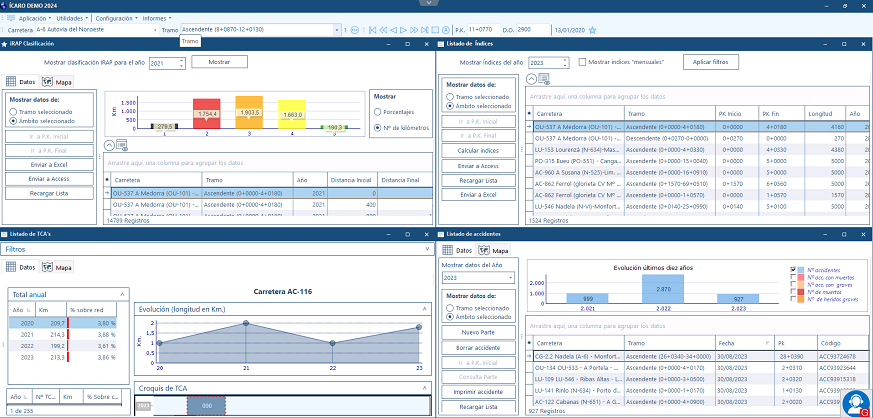Click the grid view icon below the IRAP chart
873x418 pixels.
[x=121, y=145]
